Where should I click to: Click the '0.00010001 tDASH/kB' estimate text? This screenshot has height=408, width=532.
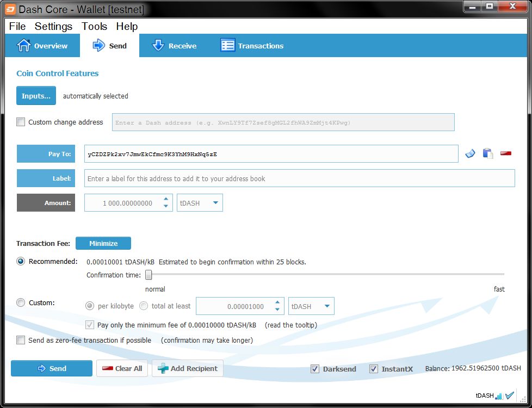pos(120,262)
